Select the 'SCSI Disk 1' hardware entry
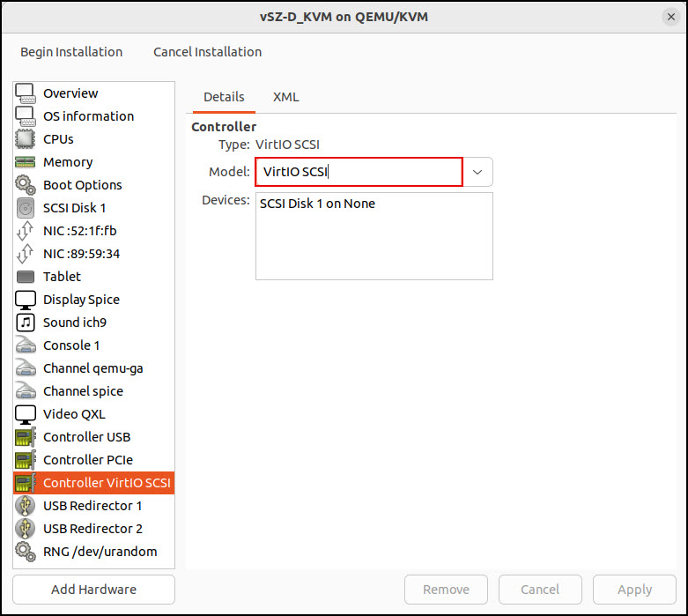Viewport: 688px width, 616px height. click(x=75, y=208)
